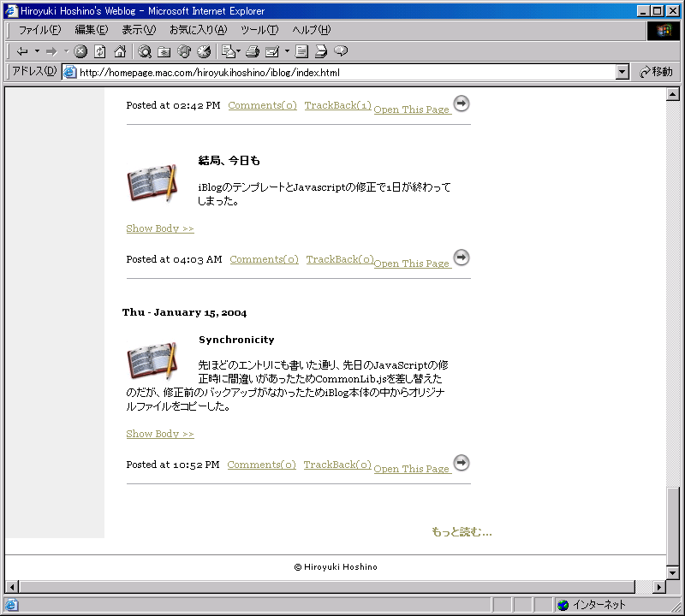
Task: Expand the Edit button dropdown arrow
Action: (287, 51)
